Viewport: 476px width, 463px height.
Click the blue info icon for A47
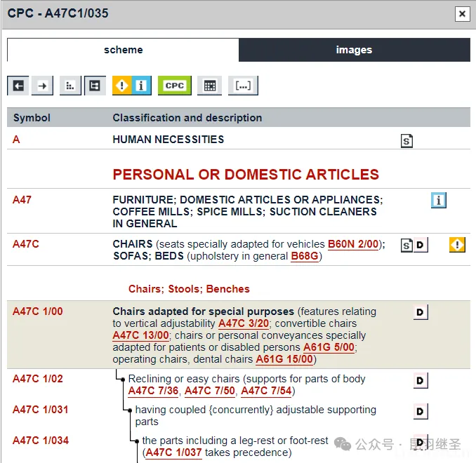(439, 201)
